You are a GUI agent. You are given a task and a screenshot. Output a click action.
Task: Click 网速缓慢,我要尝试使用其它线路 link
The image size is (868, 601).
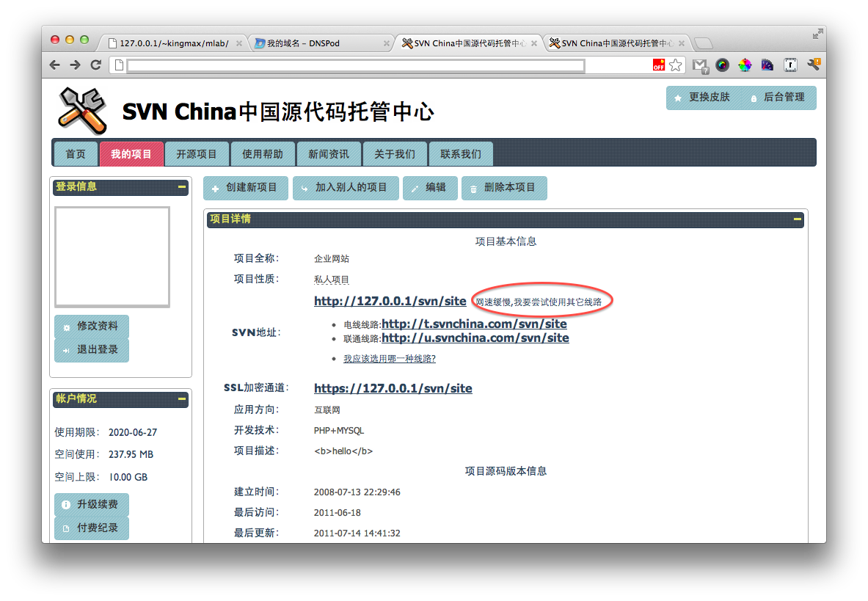click(x=539, y=302)
